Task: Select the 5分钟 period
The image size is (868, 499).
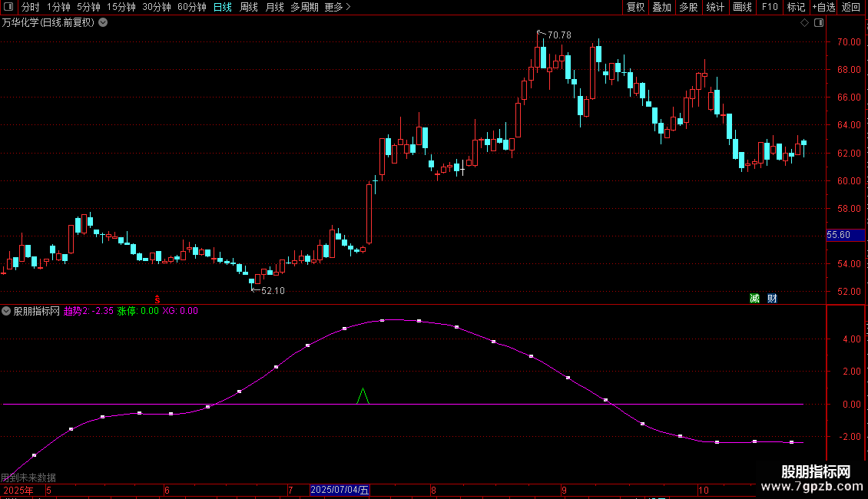Action: coord(88,7)
